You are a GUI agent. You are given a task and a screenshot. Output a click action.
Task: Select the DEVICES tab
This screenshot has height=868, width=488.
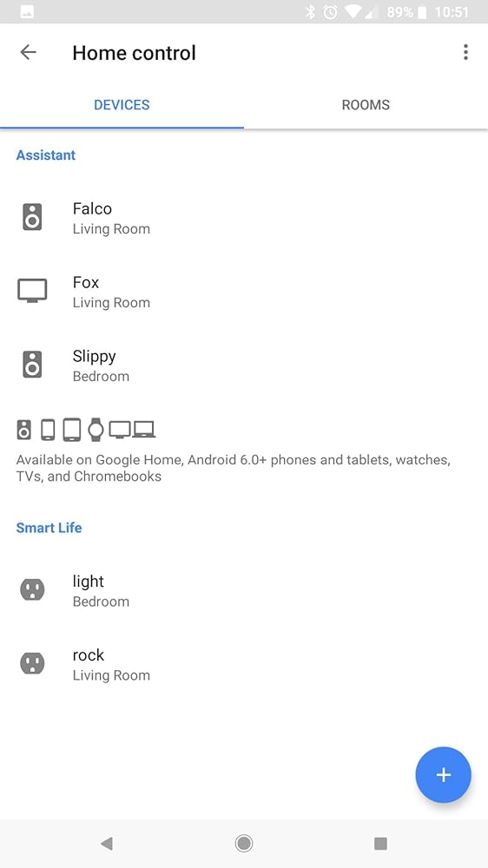point(122,105)
